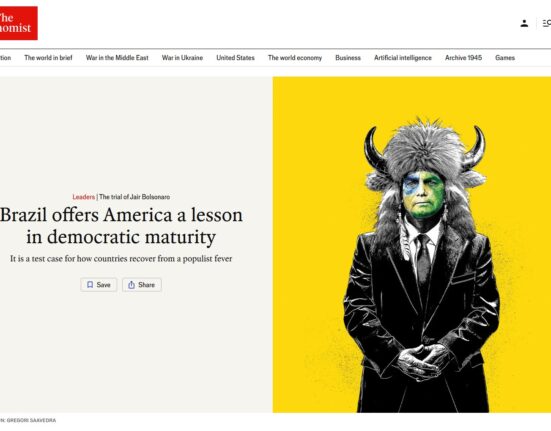Open the user account profile icon
This screenshot has width=551, height=431.
click(x=524, y=24)
